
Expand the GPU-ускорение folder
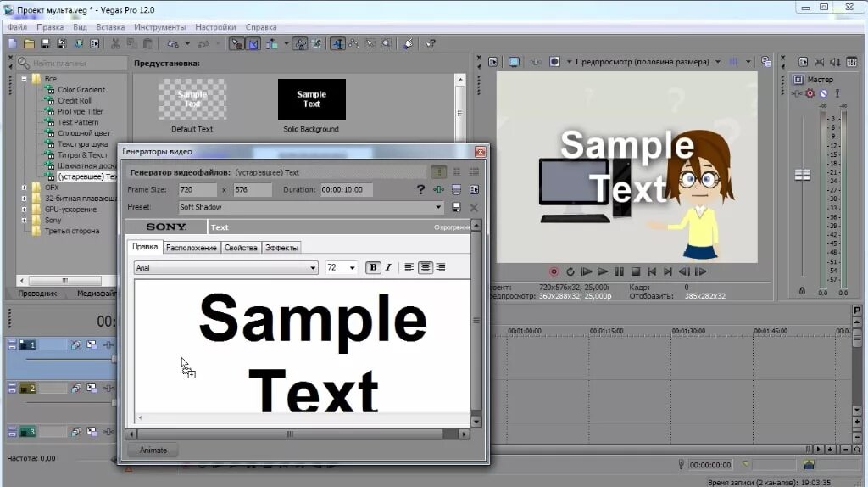(x=25, y=210)
